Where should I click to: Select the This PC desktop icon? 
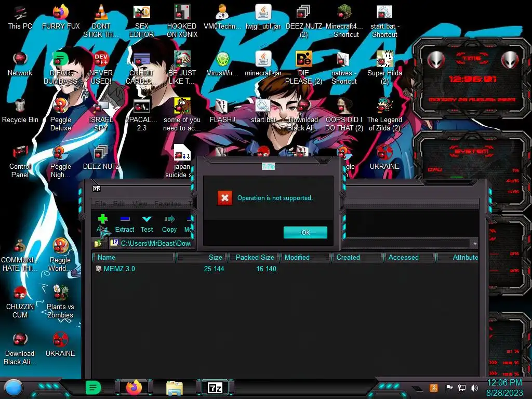click(x=20, y=18)
